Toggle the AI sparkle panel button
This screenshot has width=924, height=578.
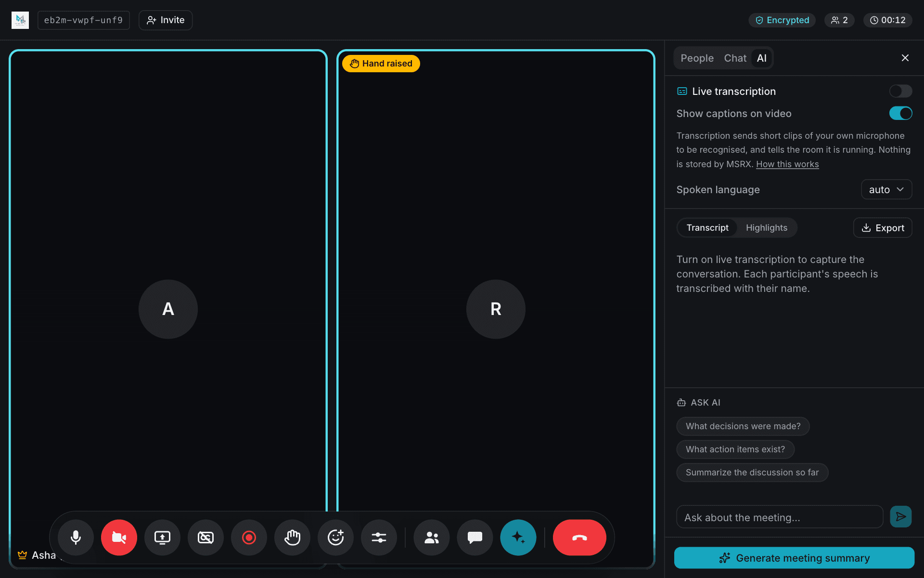(518, 538)
